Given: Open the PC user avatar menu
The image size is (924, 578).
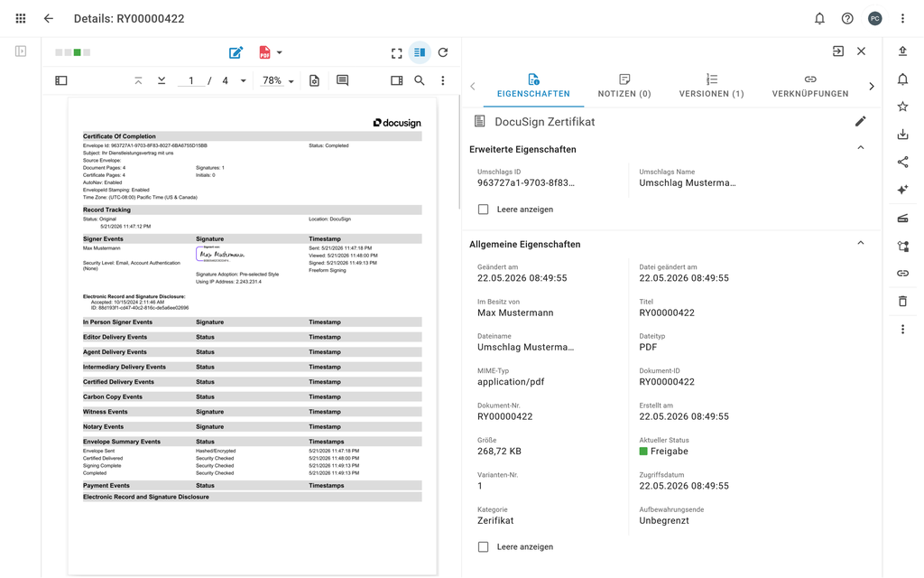Looking at the screenshot, I should pos(875,18).
